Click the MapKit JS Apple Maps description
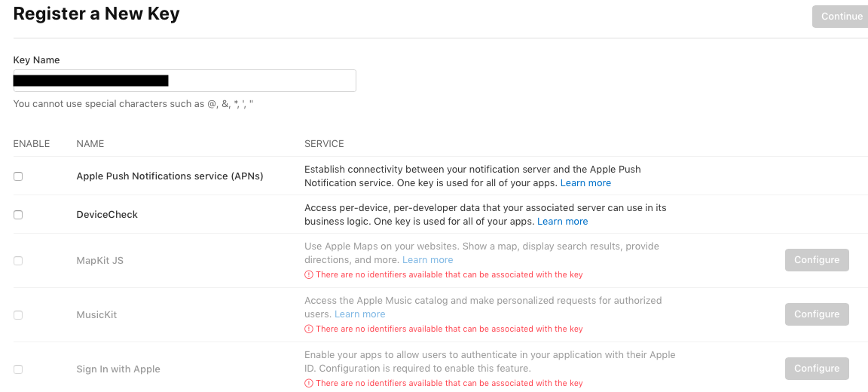This screenshot has width=868, height=392. [x=481, y=253]
